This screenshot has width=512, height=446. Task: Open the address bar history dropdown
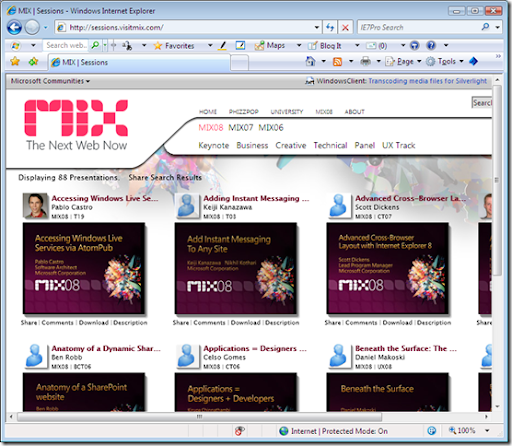(317, 27)
